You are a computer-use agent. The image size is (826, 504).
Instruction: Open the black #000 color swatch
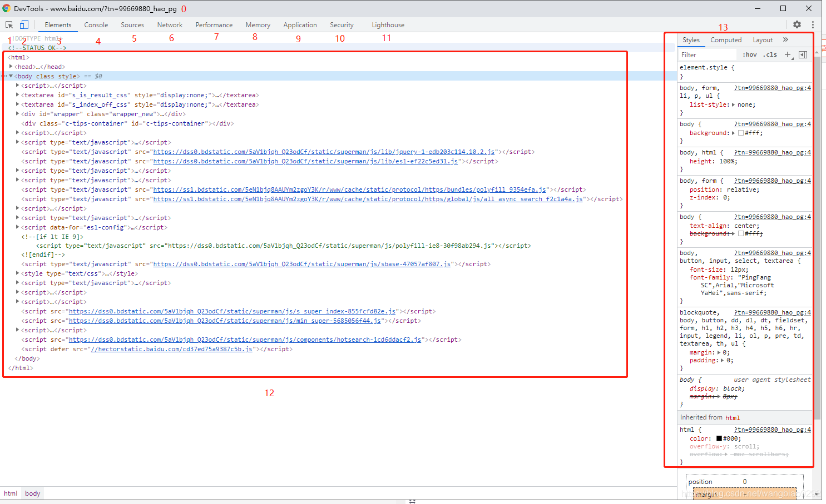click(x=719, y=438)
